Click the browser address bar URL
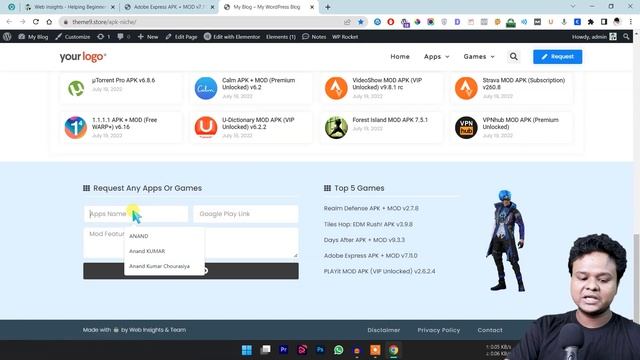The height and width of the screenshot is (360, 640). 104,22
